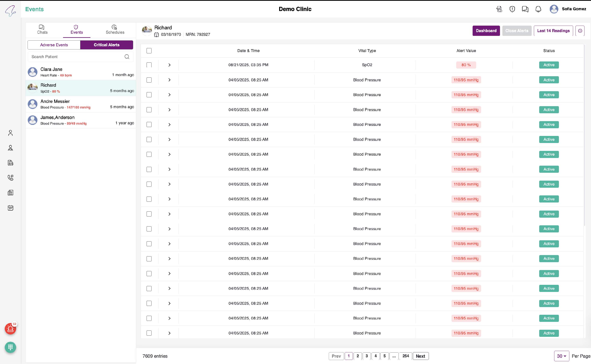Tick the checkbox for the SpO2 alert row
Screen dimensions: 591x364
click(149, 65)
